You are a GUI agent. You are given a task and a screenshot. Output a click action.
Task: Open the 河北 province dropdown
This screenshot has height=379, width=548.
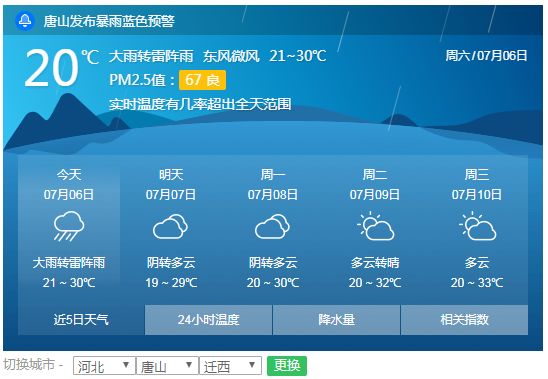[x=104, y=366]
